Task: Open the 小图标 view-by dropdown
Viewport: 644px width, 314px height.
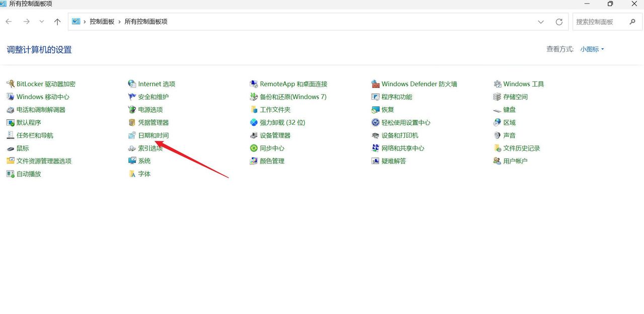Action: [592, 49]
